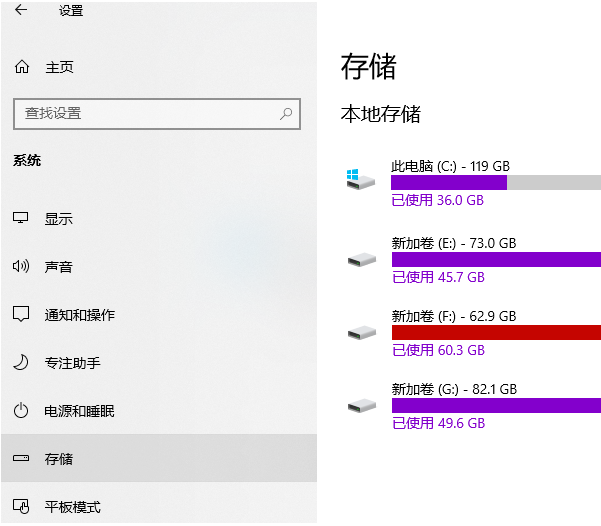Click the search magnifier icon
The width and height of the screenshot is (601, 526).
(287, 113)
